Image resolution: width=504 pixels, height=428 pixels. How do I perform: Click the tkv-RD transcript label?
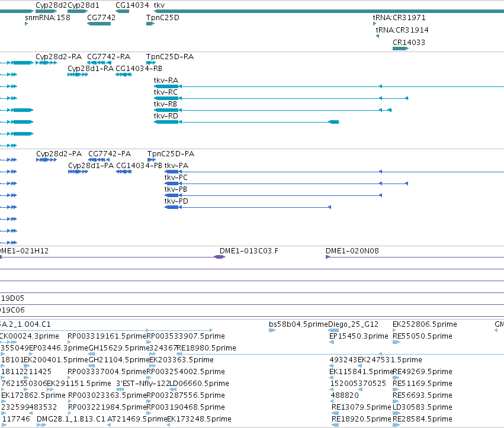point(166,116)
